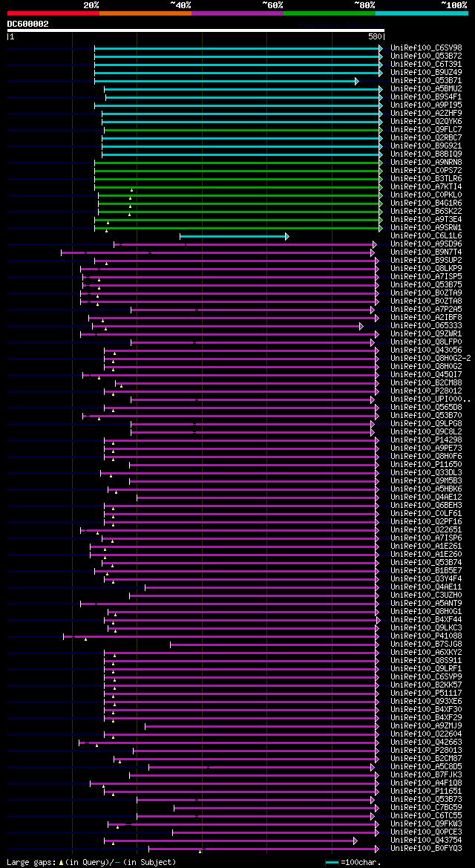Viewport: 475px width, 868px height.
Task: Click the purple alignment bar for Q0PCE3
Action: pyautogui.click(x=275, y=832)
